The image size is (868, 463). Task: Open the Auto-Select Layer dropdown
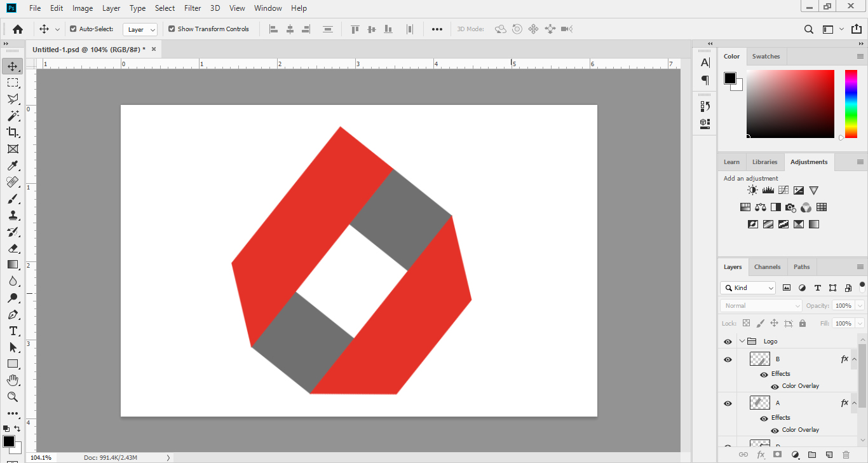[140, 29]
